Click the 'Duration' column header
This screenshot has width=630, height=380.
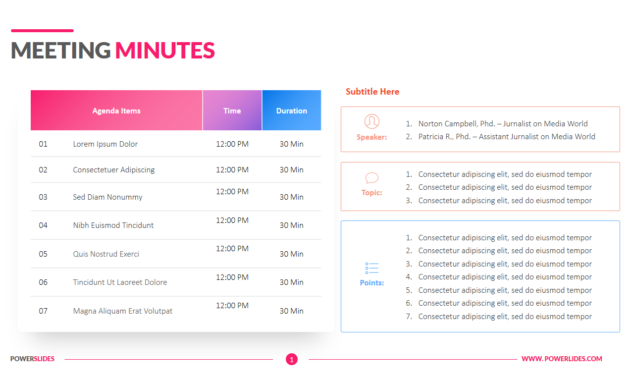(292, 110)
